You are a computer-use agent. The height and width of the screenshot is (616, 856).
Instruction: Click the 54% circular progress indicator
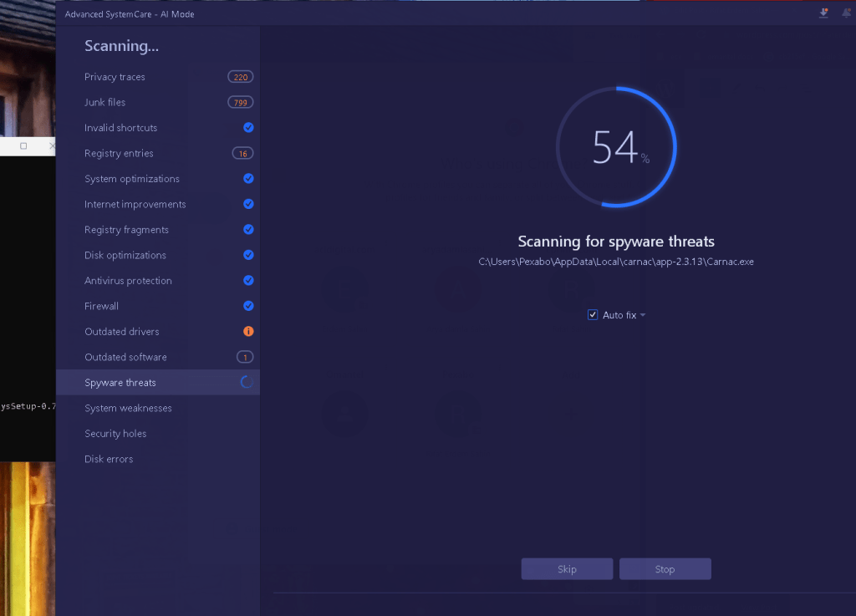point(616,147)
